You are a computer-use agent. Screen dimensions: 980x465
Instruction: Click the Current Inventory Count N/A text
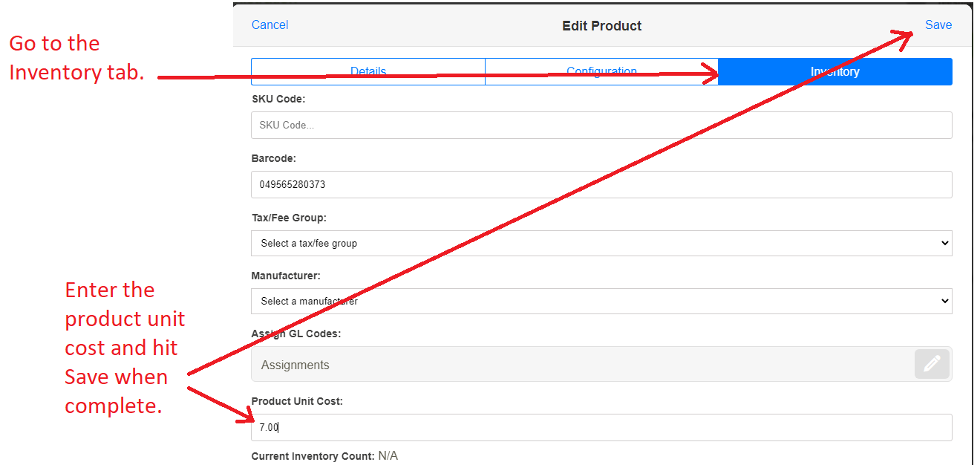[x=324, y=455]
